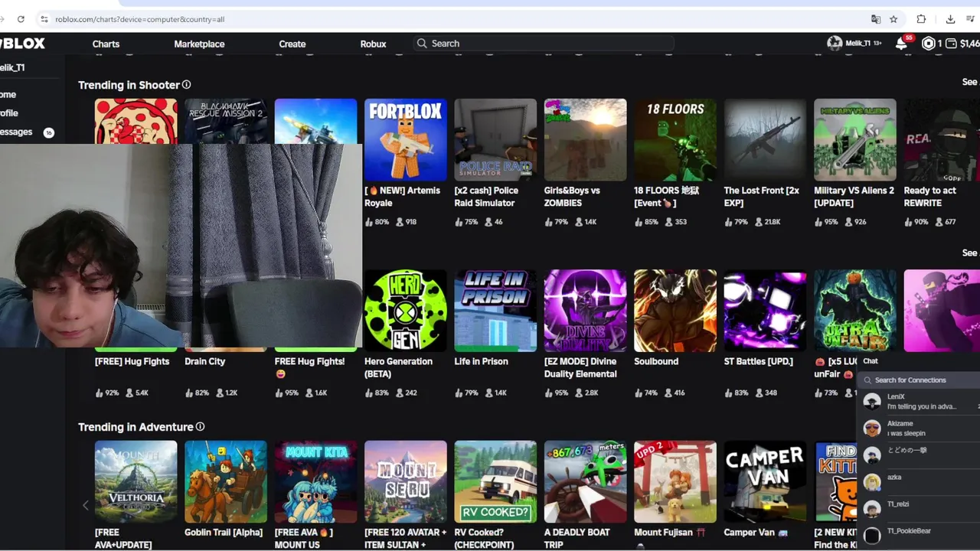Image resolution: width=980 pixels, height=551 pixels.
Task: Open Life in Prison thumbnail
Action: [x=495, y=310]
